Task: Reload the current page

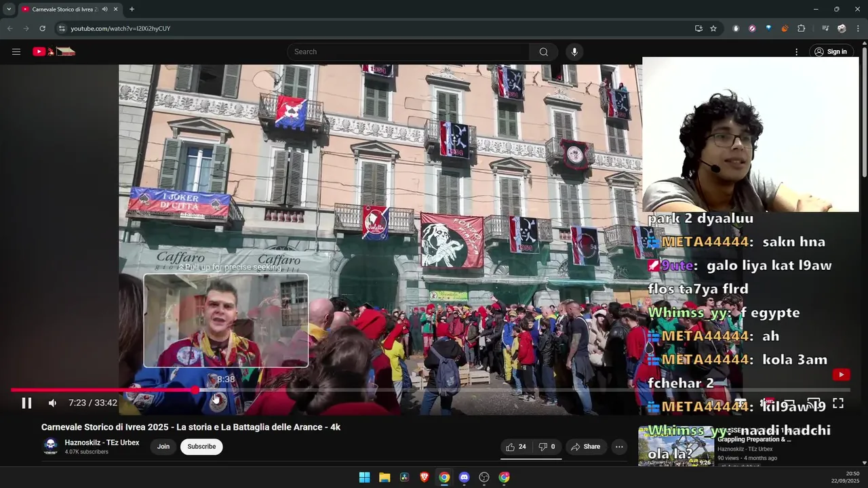Action: click(x=42, y=28)
